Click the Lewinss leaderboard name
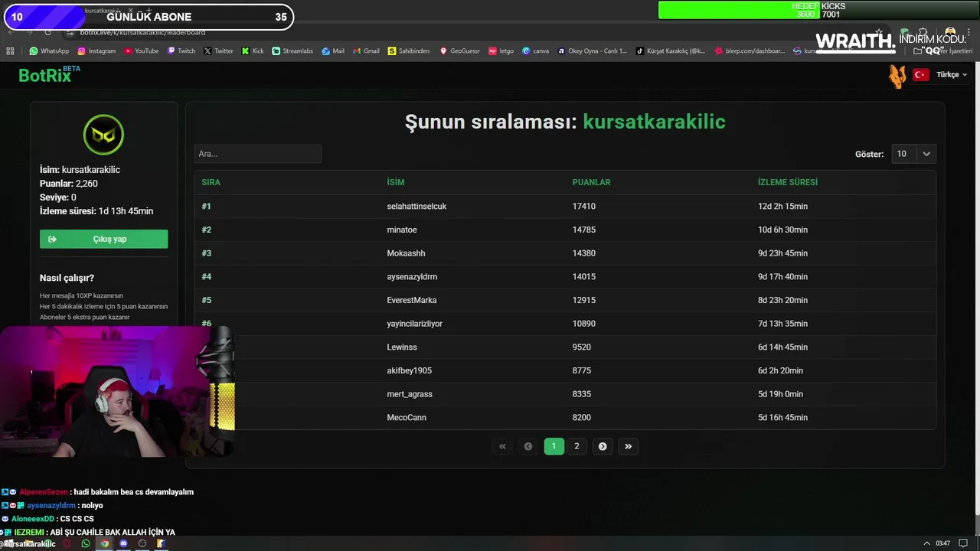Image resolution: width=980 pixels, height=551 pixels. [x=402, y=347]
